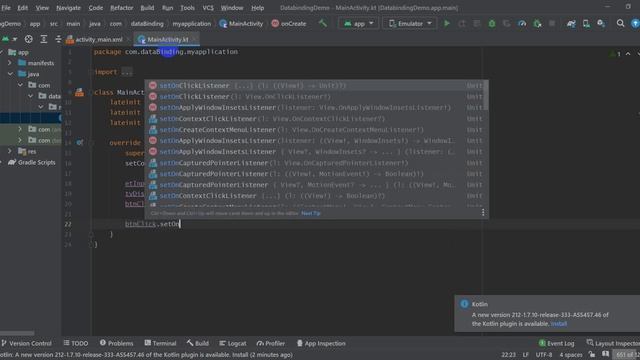The width and height of the screenshot is (640, 360).
Task: Click Expand All in project panel toolbar
Action: click(x=44, y=39)
